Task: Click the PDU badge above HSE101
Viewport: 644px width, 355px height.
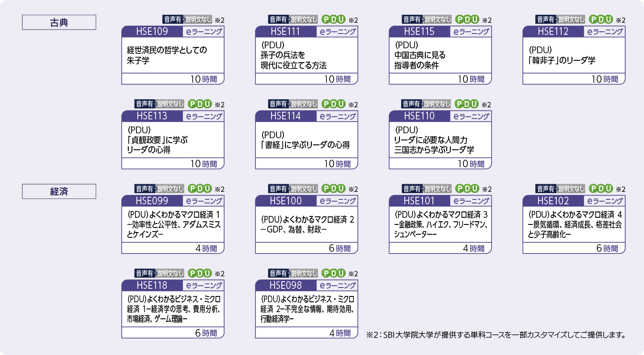Action: click(467, 189)
